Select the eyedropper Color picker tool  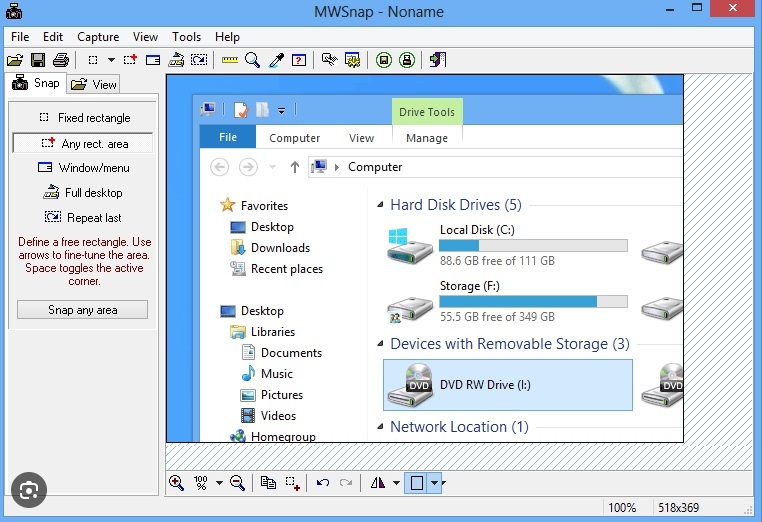point(276,60)
